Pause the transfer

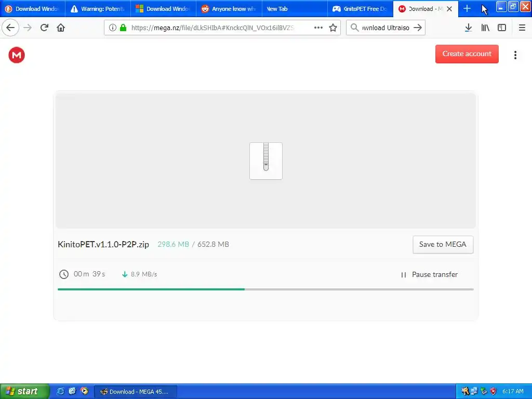429,274
